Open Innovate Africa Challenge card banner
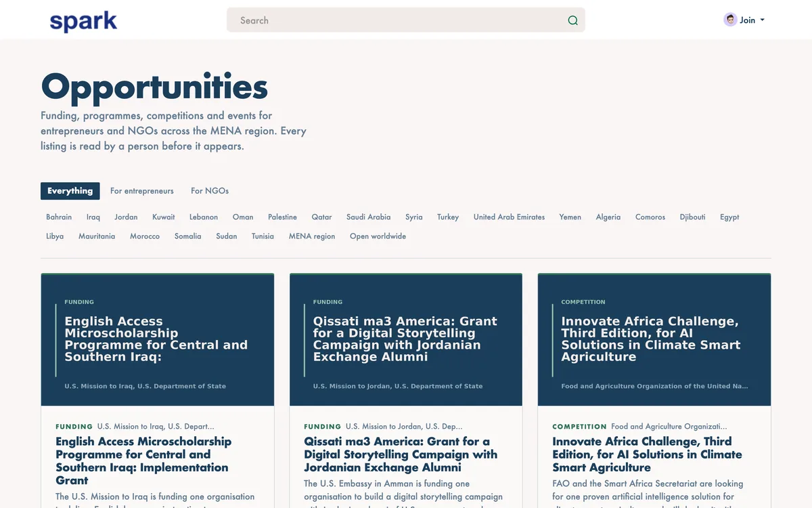The image size is (812, 508). tap(654, 340)
